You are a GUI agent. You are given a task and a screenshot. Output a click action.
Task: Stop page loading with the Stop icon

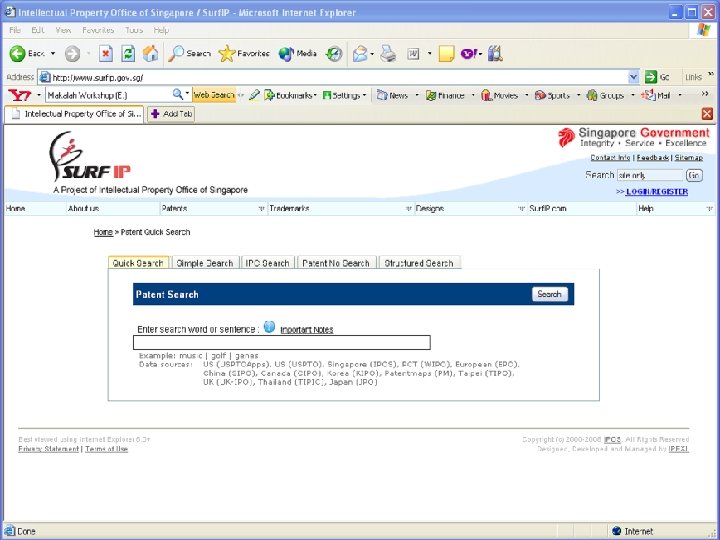(106, 54)
